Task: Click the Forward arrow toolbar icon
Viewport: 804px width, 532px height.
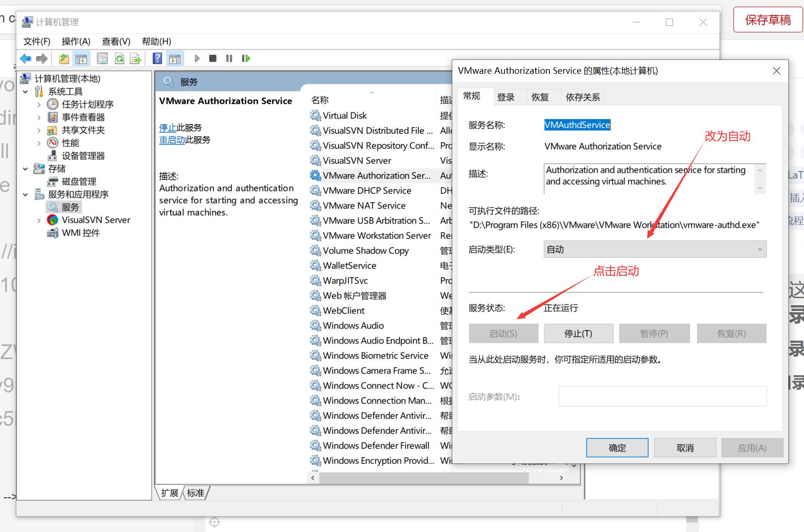Action: [42, 59]
